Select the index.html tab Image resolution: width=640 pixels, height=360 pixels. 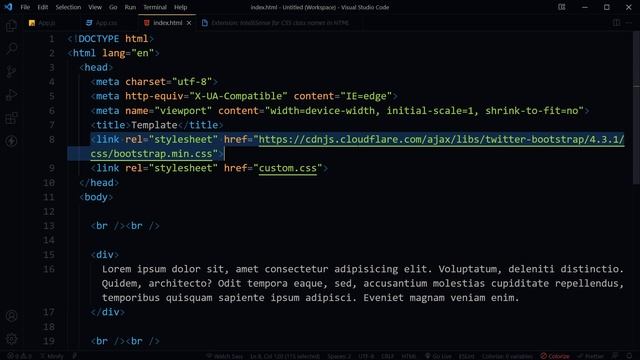[168, 23]
